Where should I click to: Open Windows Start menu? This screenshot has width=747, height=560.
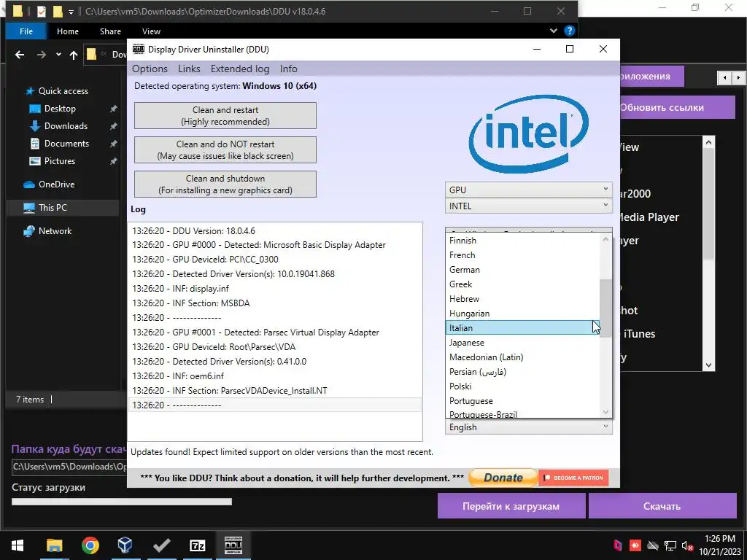(18, 545)
